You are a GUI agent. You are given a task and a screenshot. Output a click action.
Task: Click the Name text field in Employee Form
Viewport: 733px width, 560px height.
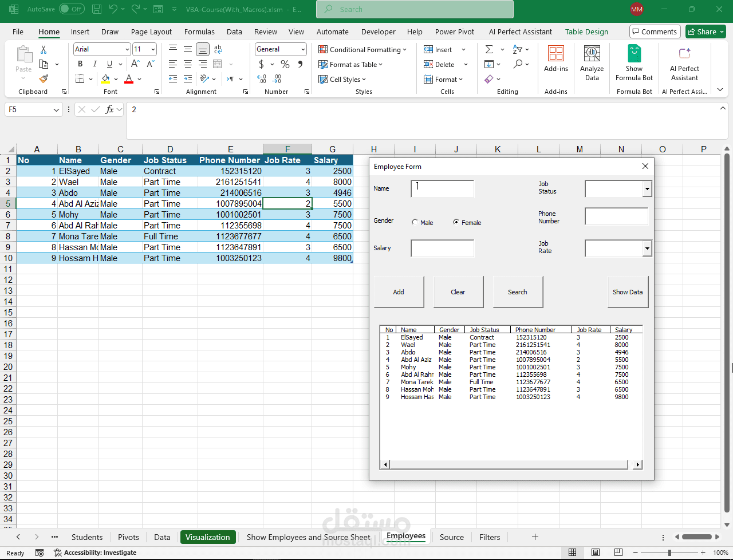click(x=442, y=189)
